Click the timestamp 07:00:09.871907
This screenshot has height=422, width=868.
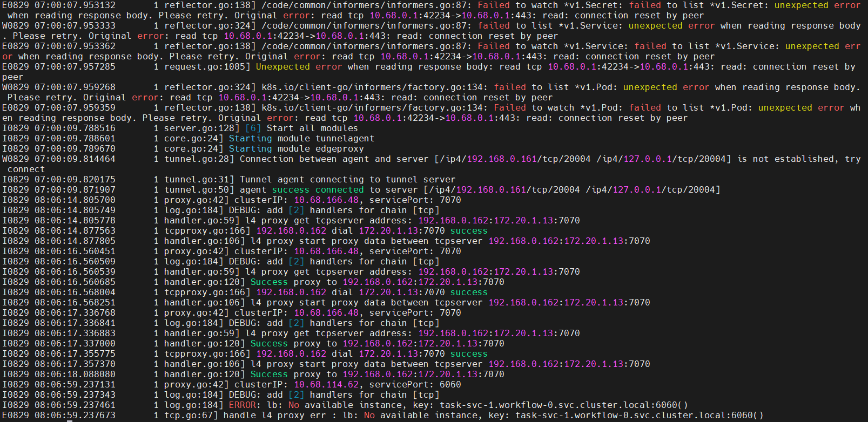pyautogui.click(x=75, y=190)
